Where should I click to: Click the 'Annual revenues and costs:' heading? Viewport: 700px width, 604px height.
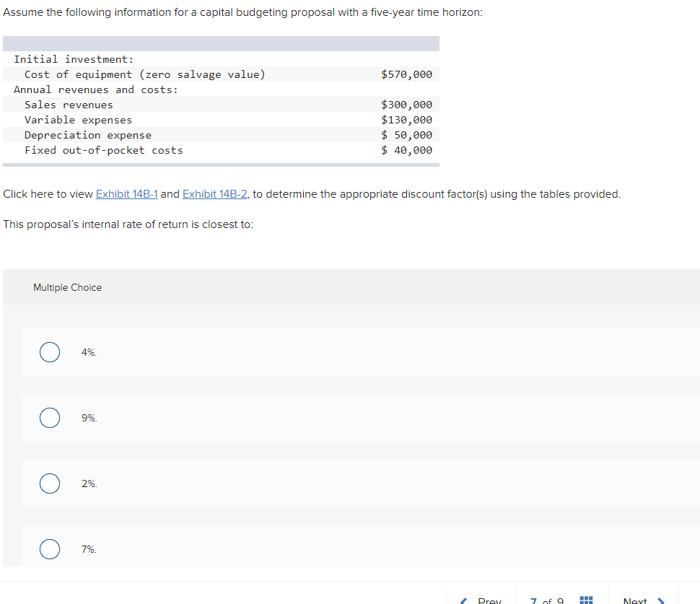click(x=96, y=89)
